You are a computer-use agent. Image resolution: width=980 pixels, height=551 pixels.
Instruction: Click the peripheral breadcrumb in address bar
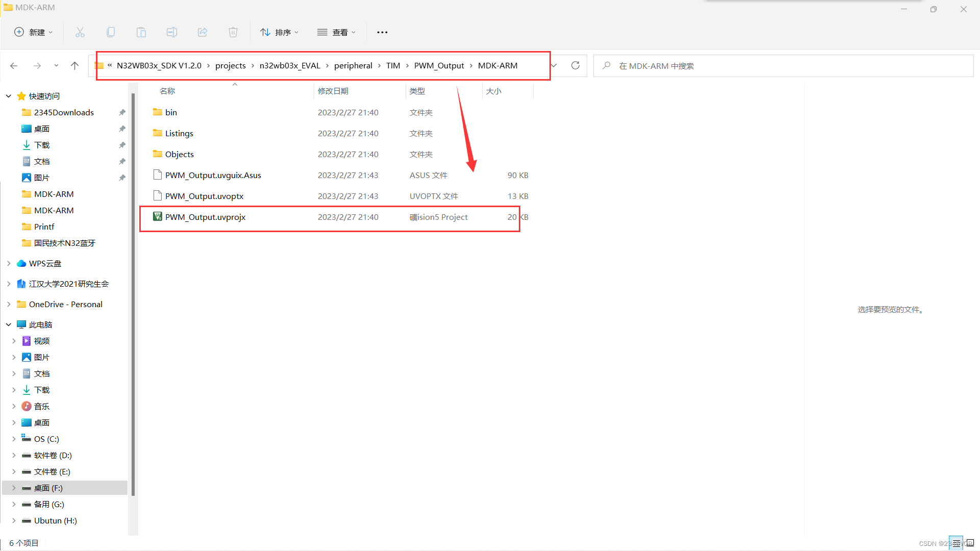[x=353, y=65]
